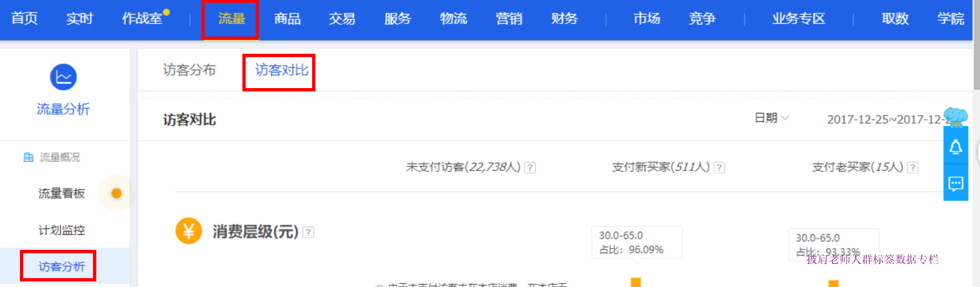
Task: Click help icon beside 支付新买家
Action: point(719,167)
